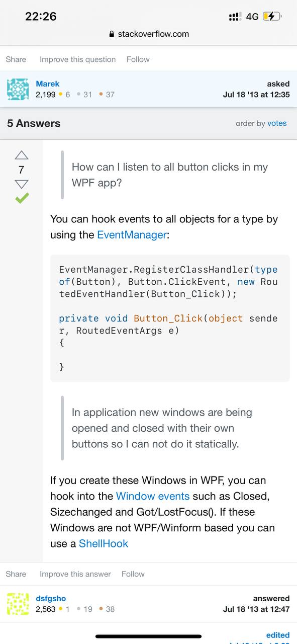Open Improve this answer link
The image size is (297, 644).
[75, 574]
